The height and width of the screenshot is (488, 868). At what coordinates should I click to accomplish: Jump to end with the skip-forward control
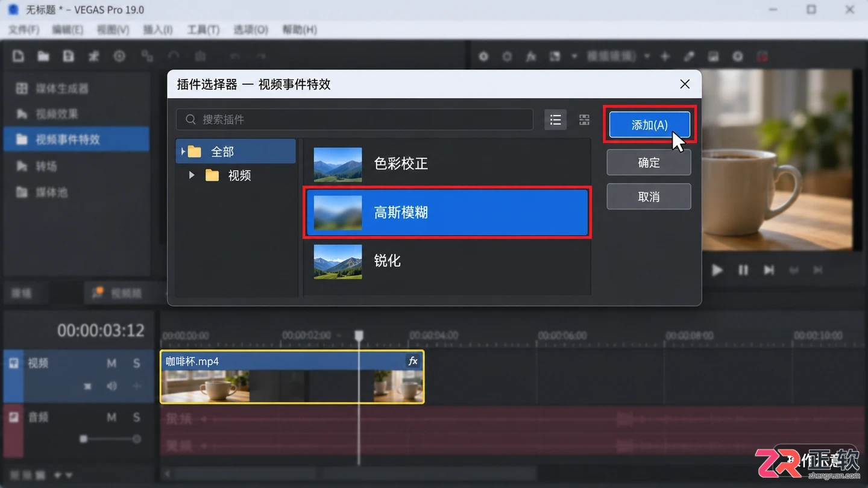point(769,270)
